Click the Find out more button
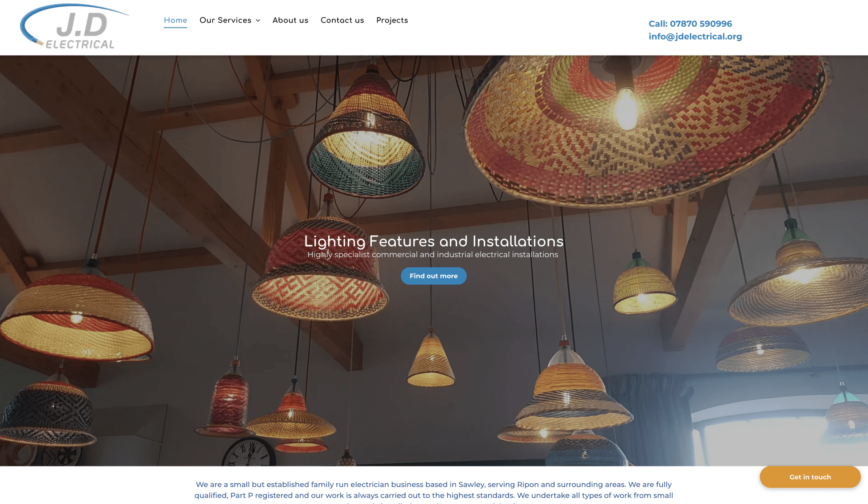Screen dimensions: 868x504 coord(434,276)
